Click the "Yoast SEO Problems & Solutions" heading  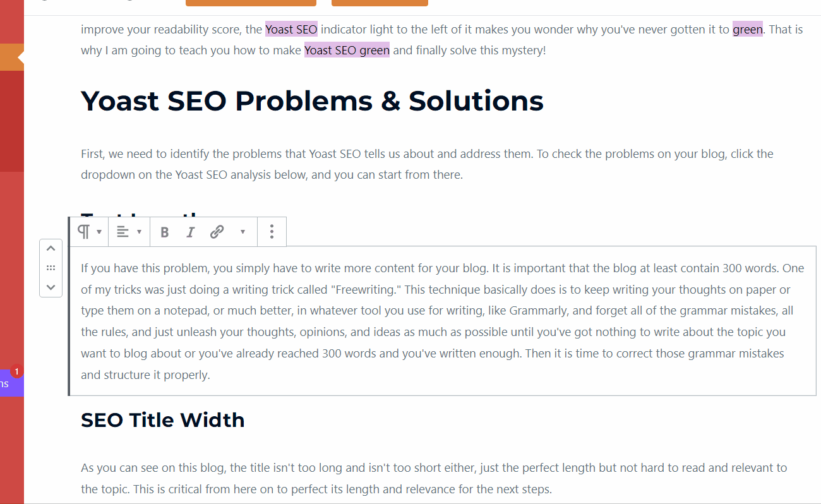312,101
